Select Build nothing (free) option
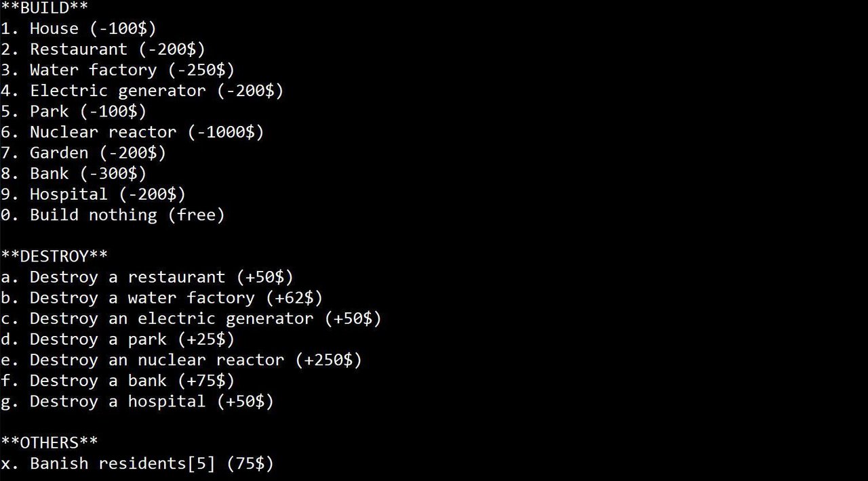Screen dimensions: 868x481 click(x=113, y=215)
